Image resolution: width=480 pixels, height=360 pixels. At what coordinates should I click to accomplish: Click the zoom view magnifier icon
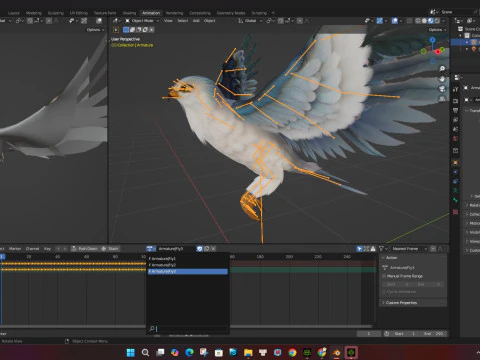[x=442, y=69]
